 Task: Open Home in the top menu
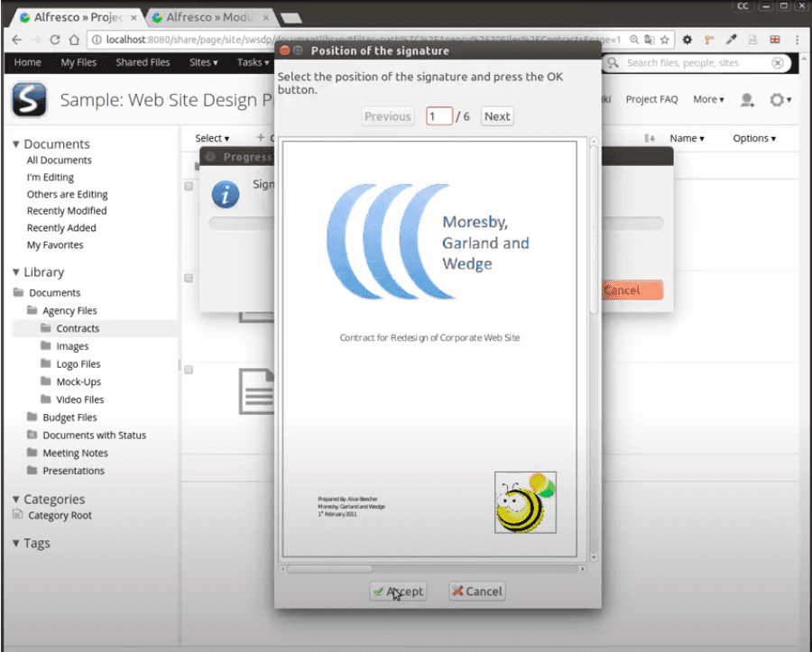pyautogui.click(x=27, y=62)
